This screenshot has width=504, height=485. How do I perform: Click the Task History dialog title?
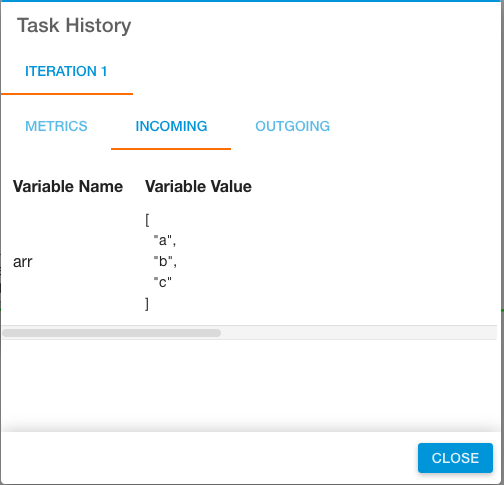tap(74, 25)
